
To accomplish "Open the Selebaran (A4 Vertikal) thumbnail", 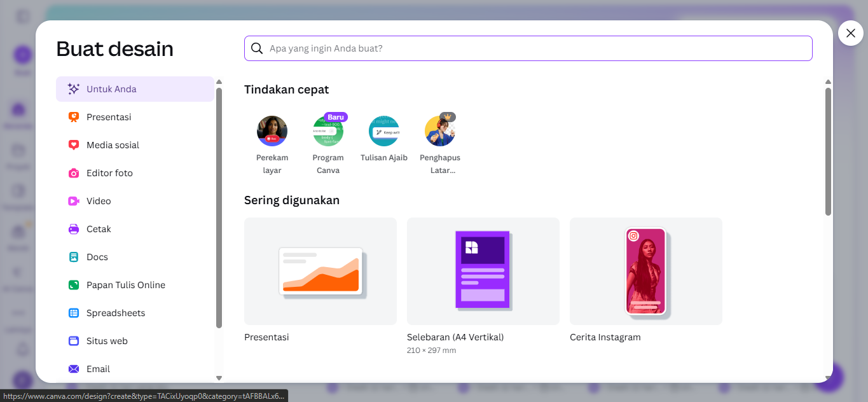I will click(483, 271).
